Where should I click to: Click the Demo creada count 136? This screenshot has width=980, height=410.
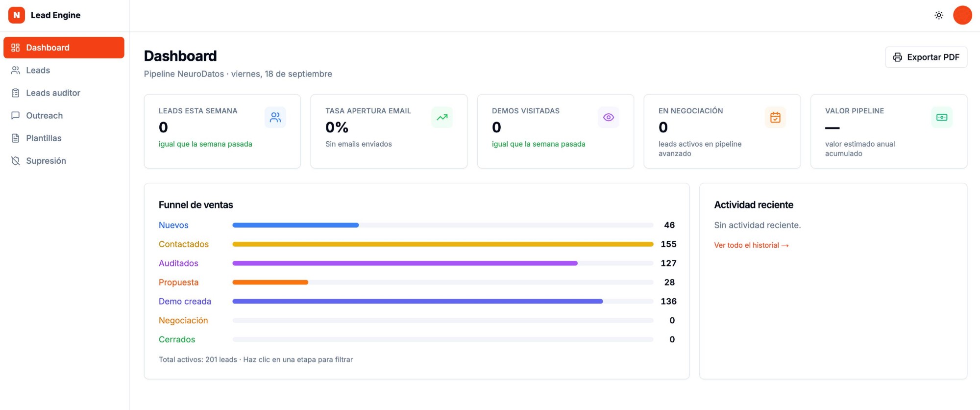(x=668, y=302)
